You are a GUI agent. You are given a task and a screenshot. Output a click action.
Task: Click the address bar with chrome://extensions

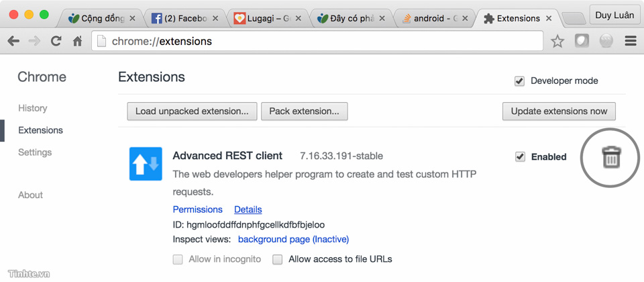(317, 41)
